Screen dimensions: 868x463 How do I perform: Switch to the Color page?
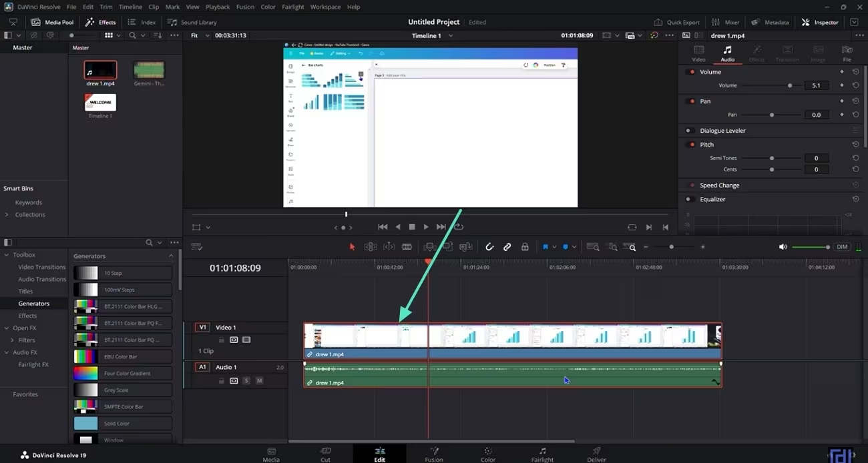pyautogui.click(x=488, y=454)
